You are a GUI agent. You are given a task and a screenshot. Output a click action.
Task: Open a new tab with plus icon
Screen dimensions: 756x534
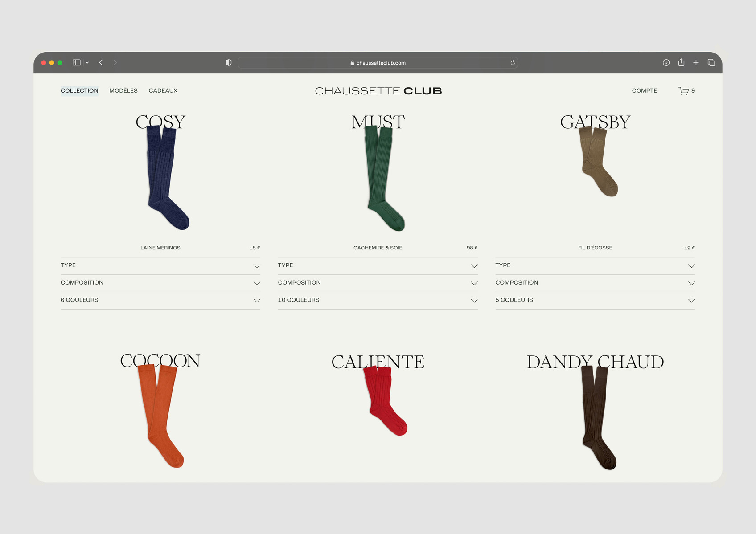(x=696, y=63)
